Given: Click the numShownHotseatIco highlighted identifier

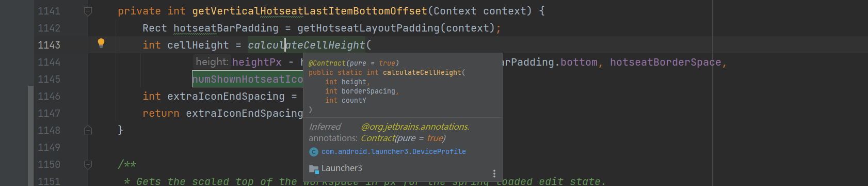Looking at the screenshot, I should coord(248,79).
